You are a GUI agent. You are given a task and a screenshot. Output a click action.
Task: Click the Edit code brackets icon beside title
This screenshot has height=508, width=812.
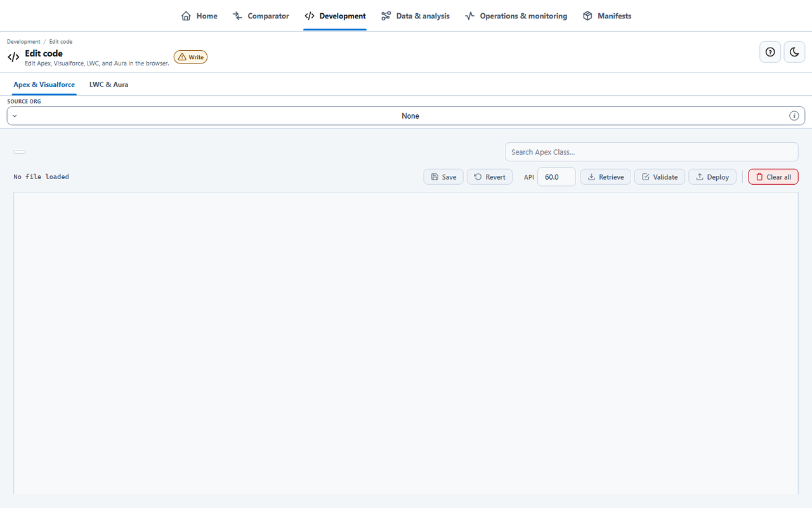[x=13, y=57]
